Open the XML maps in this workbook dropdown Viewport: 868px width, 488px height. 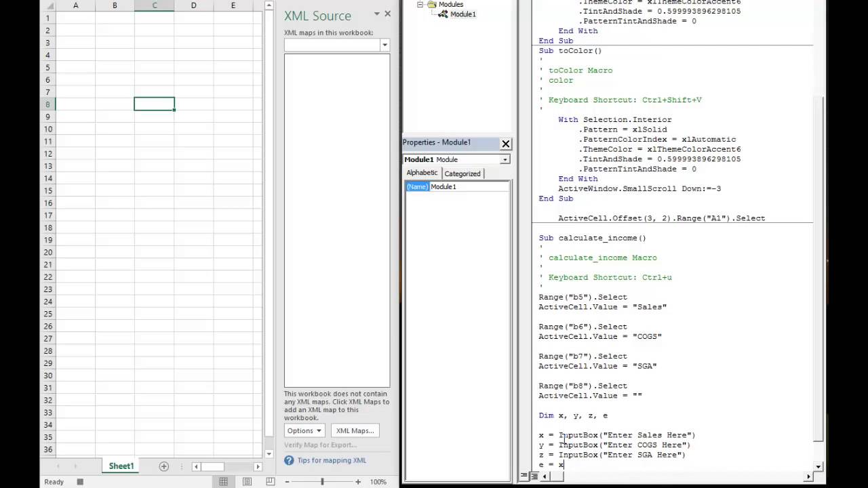pos(384,45)
